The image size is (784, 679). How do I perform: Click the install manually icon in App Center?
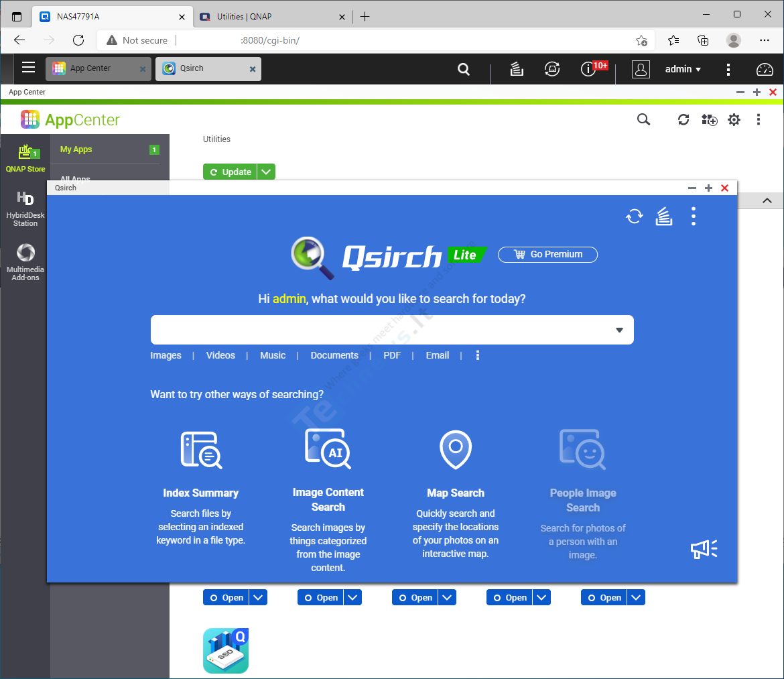pos(709,119)
